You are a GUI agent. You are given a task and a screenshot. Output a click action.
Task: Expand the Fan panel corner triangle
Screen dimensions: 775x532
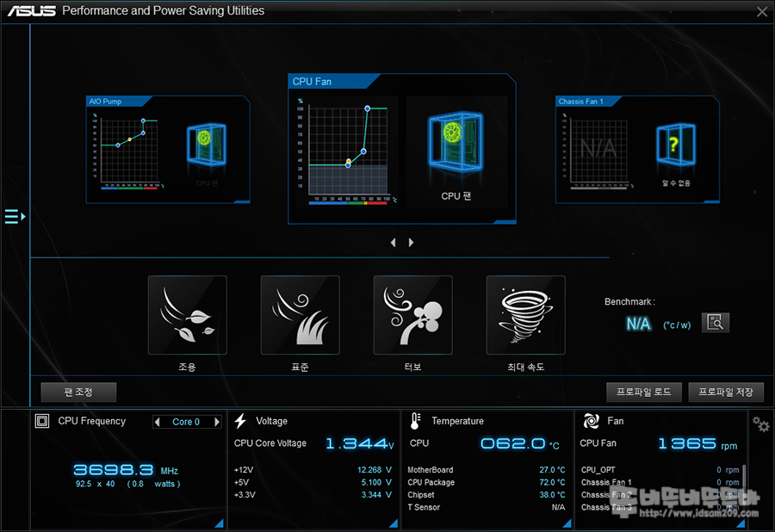[x=741, y=523]
